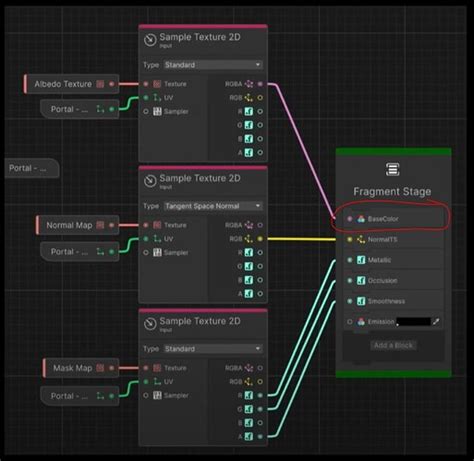Click the RGB output port on Albedo sampler
Viewport: 474px width, 461px height.
(x=260, y=98)
